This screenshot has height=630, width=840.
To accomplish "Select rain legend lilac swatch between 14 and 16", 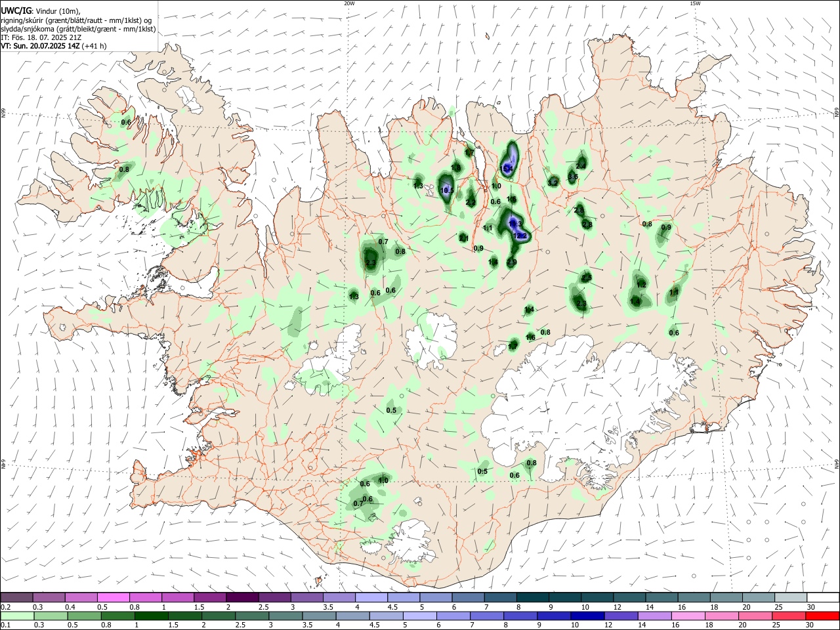I will click(x=654, y=616).
